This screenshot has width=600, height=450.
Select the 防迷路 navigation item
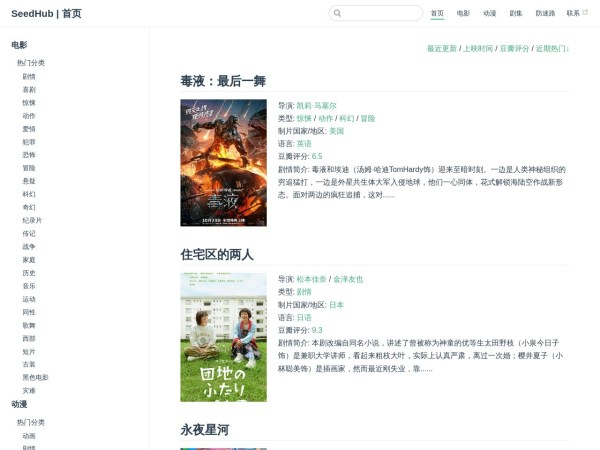[545, 14]
